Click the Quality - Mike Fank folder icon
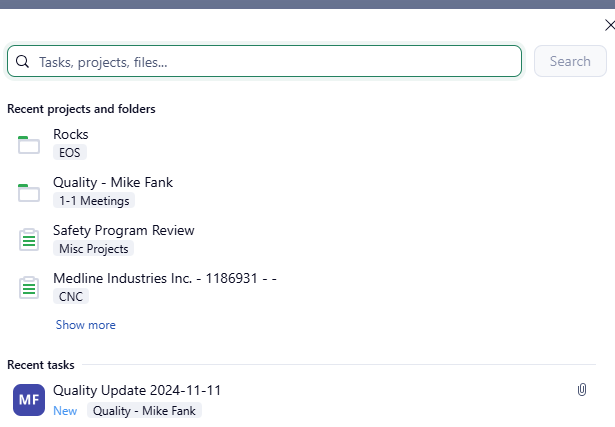The height and width of the screenshot is (427, 615). pos(29,192)
